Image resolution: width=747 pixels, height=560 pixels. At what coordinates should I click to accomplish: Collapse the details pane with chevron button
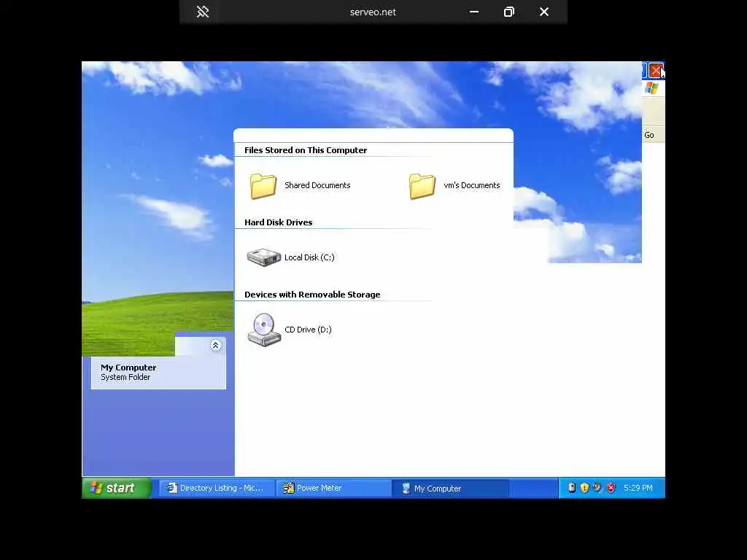(x=215, y=345)
